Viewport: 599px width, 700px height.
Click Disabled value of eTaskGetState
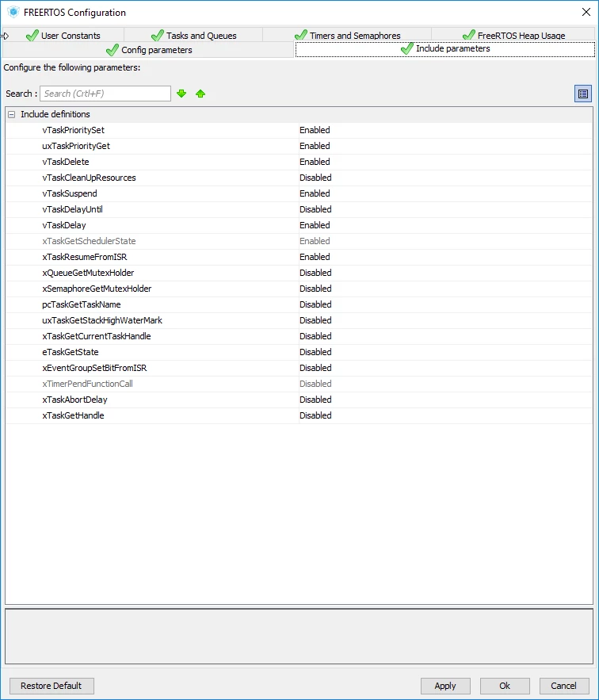(315, 352)
